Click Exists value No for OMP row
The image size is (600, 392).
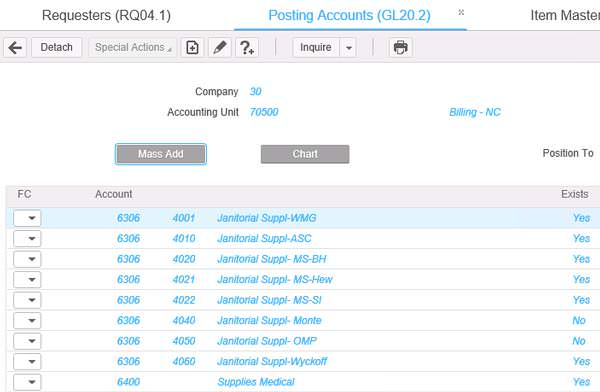tap(579, 341)
